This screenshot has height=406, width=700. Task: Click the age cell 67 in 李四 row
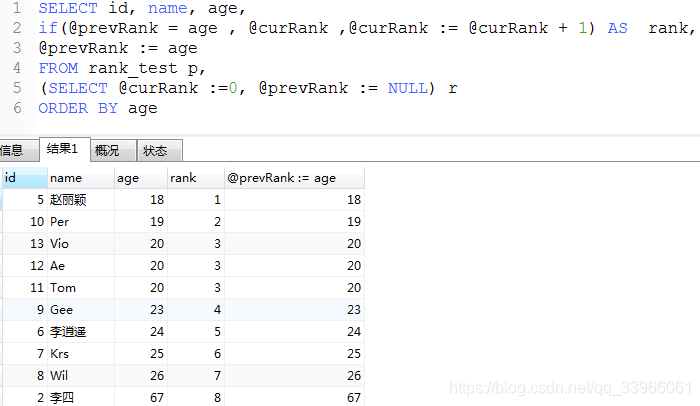[x=141, y=397]
